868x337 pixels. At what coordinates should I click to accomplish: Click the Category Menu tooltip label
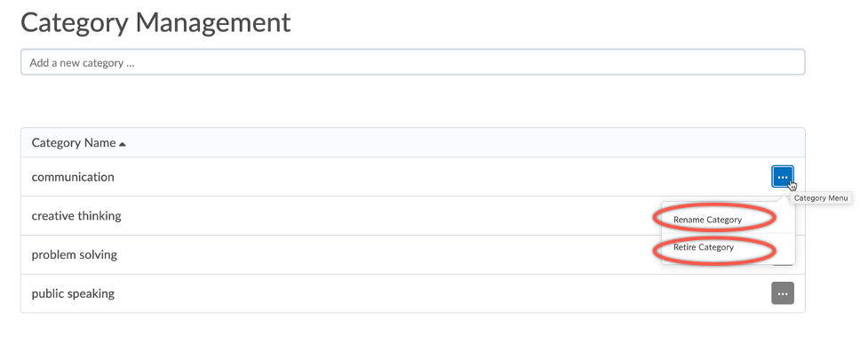[x=821, y=198]
